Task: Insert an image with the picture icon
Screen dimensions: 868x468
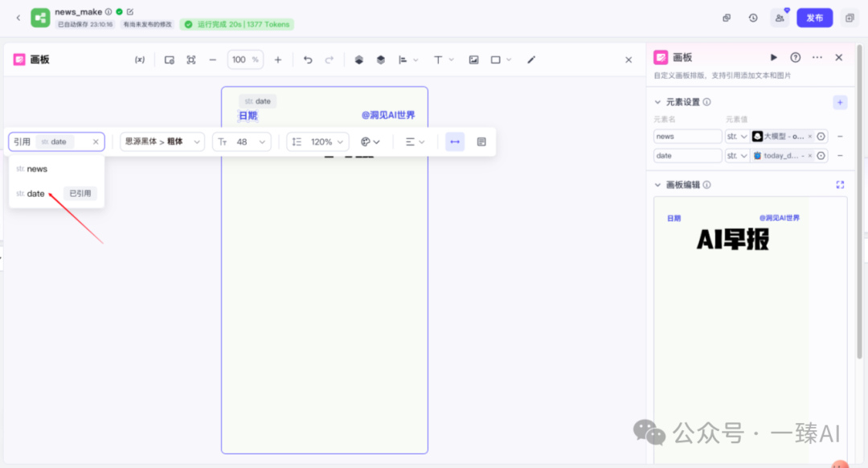Action: point(474,60)
